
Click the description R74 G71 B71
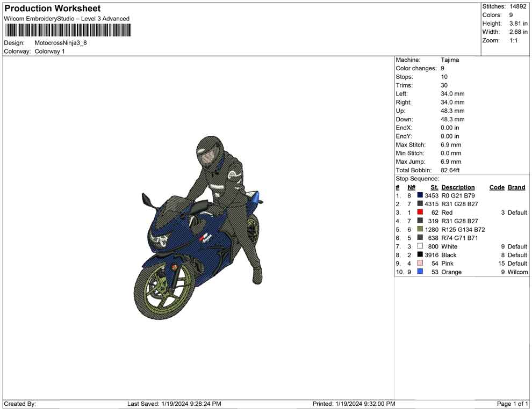(x=459, y=238)
